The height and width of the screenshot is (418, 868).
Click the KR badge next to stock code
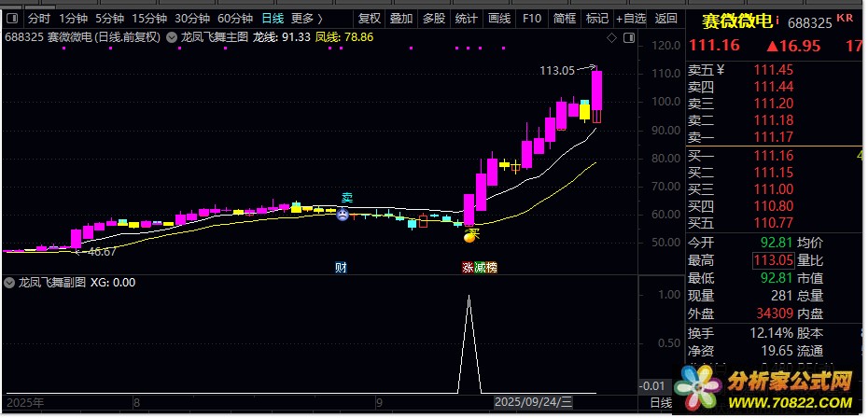tap(845, 17)
